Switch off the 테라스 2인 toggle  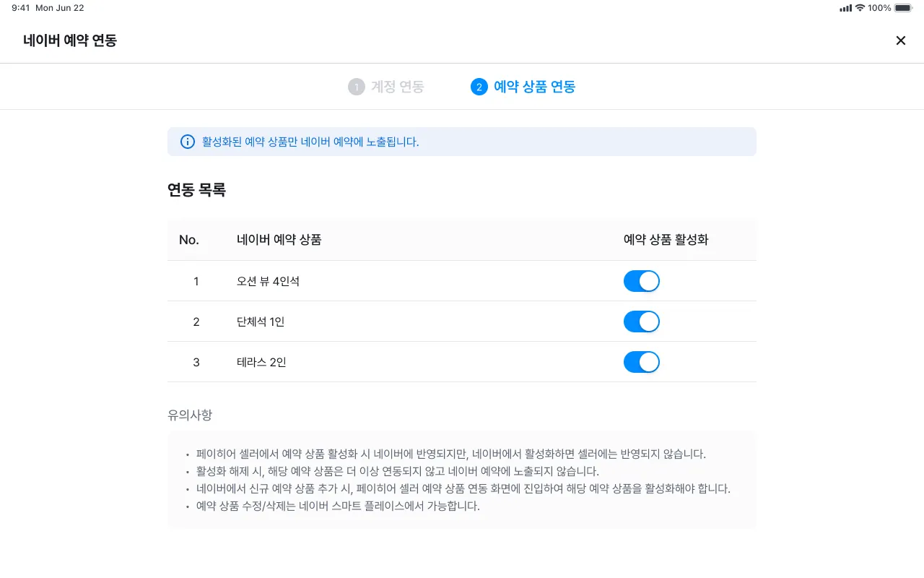point(641,362)
